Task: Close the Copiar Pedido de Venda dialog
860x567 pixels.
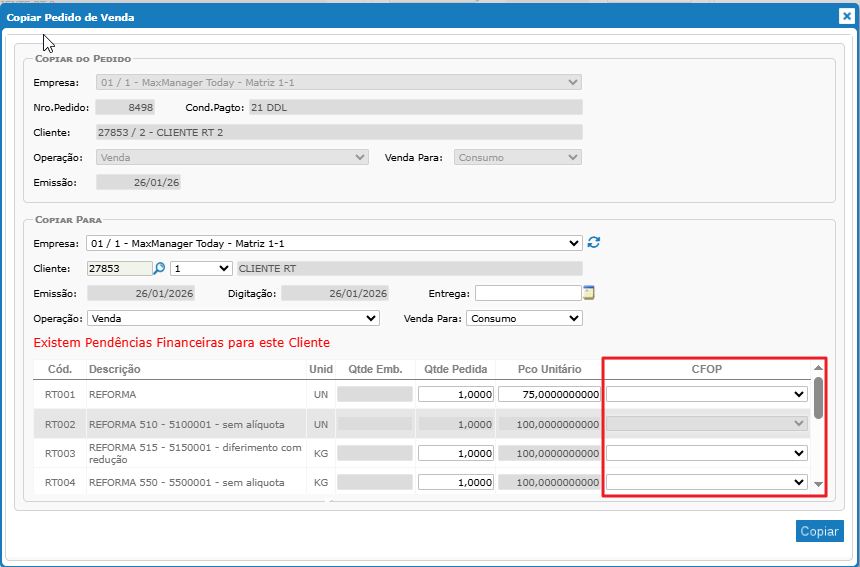Action: [x=846, y=16]
